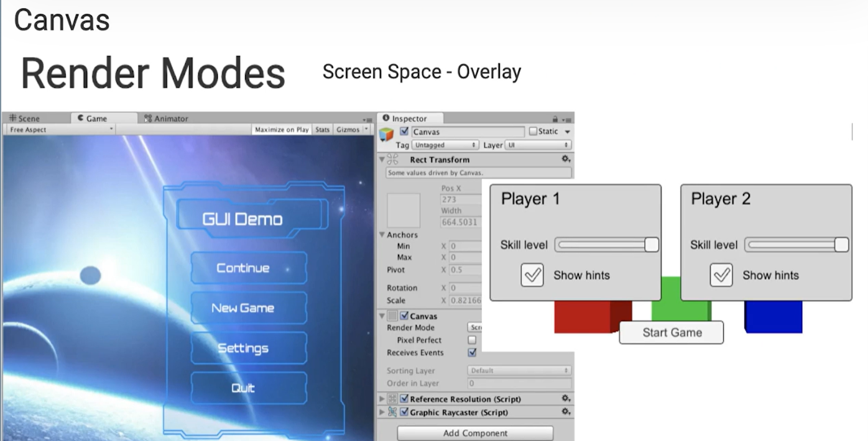The width and height of the screenshot is (868, 441).
Task: Click the Gizmos button
Action: (348, 130)
